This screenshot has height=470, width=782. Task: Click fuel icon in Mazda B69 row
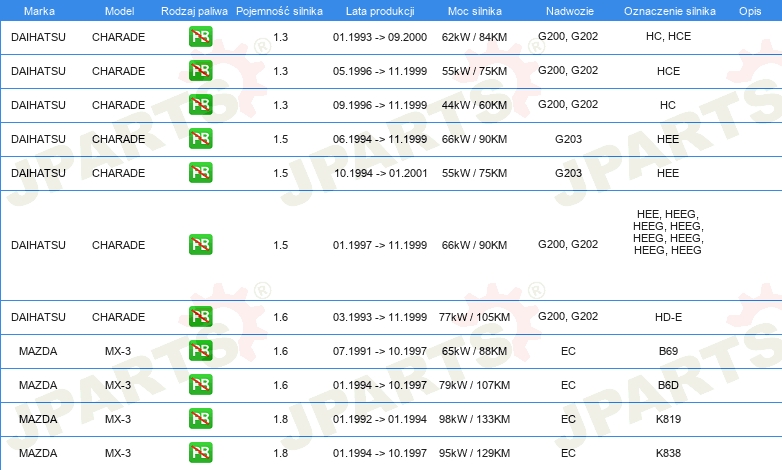point(200,350)
